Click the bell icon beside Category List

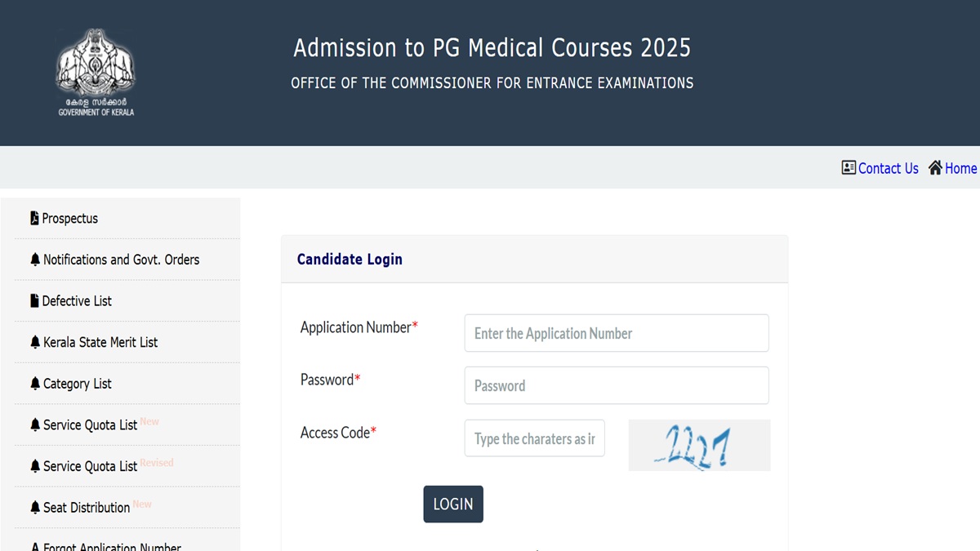(x=34, y=383)
